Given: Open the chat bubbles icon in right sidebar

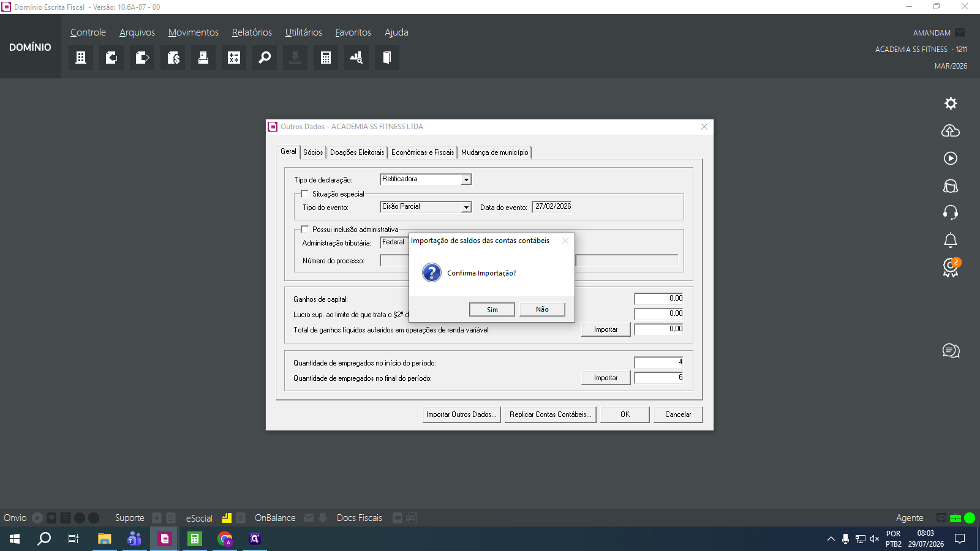Looking at the screenshot, I should click(951, 351).
